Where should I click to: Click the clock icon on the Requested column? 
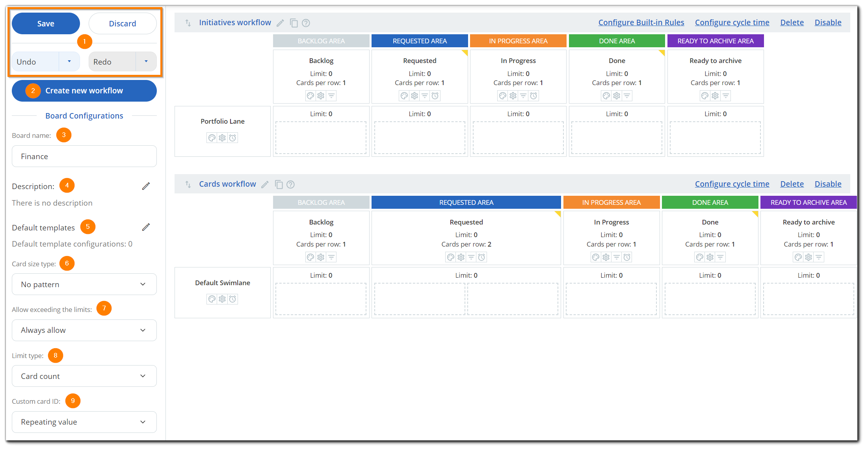click(x=435, y=95)
